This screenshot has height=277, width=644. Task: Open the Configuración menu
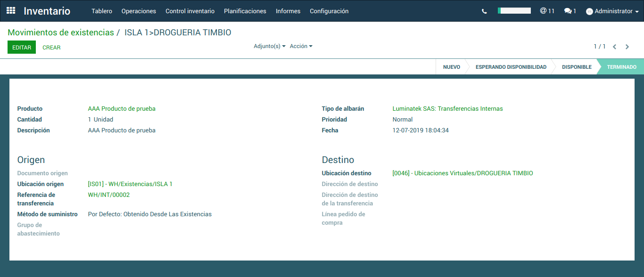(x=329, y=11)
